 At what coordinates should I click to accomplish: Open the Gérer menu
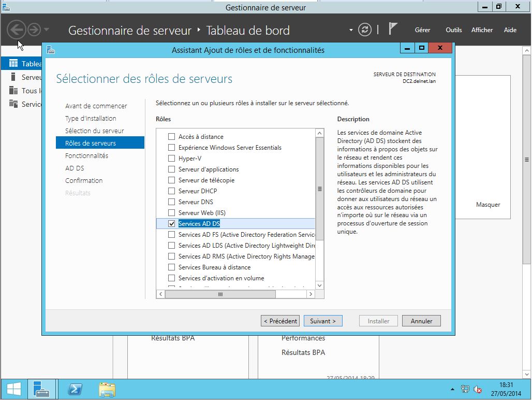(422, 30)
